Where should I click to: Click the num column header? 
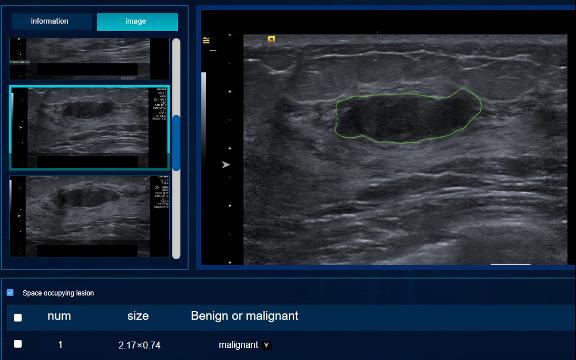pyautogui.click(x=59, y=316)
